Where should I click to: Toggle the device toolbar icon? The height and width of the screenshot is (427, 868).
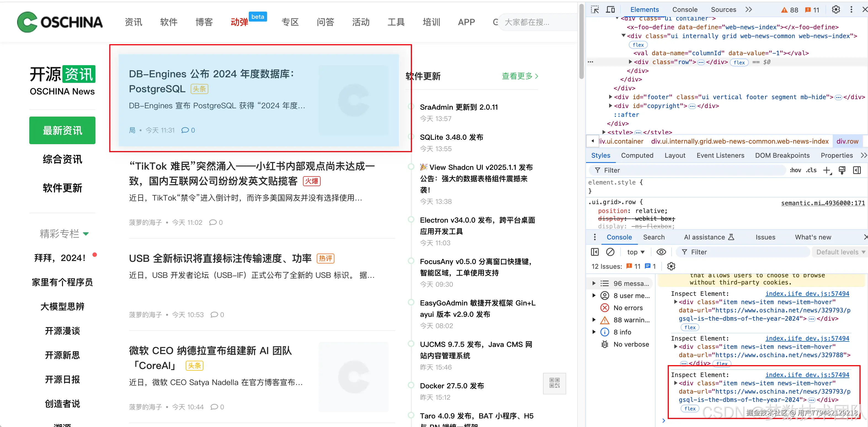[610, 9]
